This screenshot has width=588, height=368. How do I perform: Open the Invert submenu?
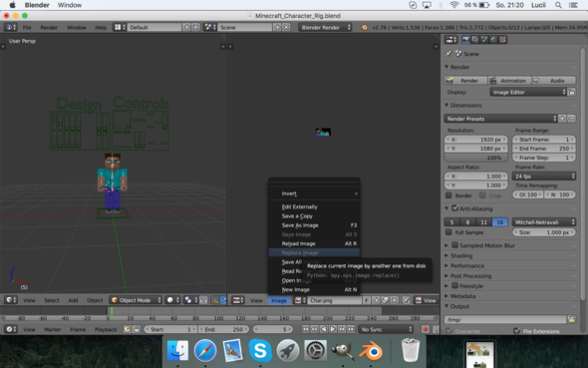click(x=314, y=193)
